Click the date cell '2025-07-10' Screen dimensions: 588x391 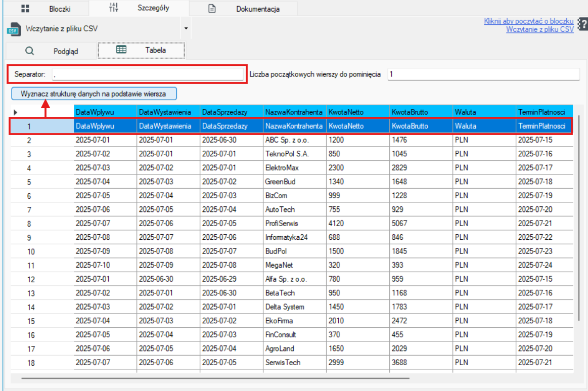105,265
